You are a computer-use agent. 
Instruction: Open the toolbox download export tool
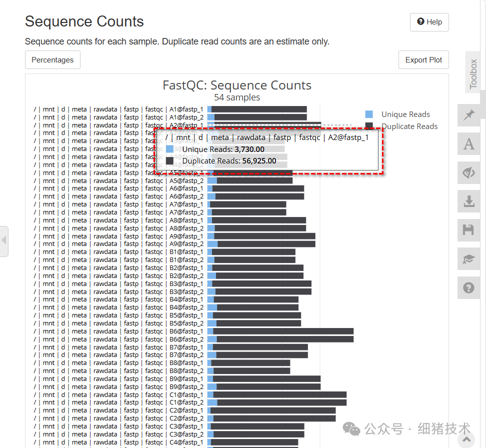pos(468,201)
